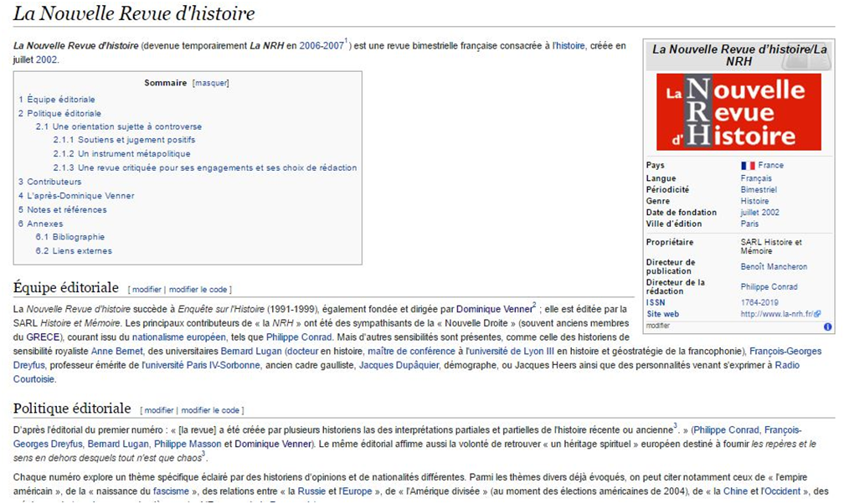Click the small modifier link under the infobox
844x504 pixels.
(x=658, y=326)
